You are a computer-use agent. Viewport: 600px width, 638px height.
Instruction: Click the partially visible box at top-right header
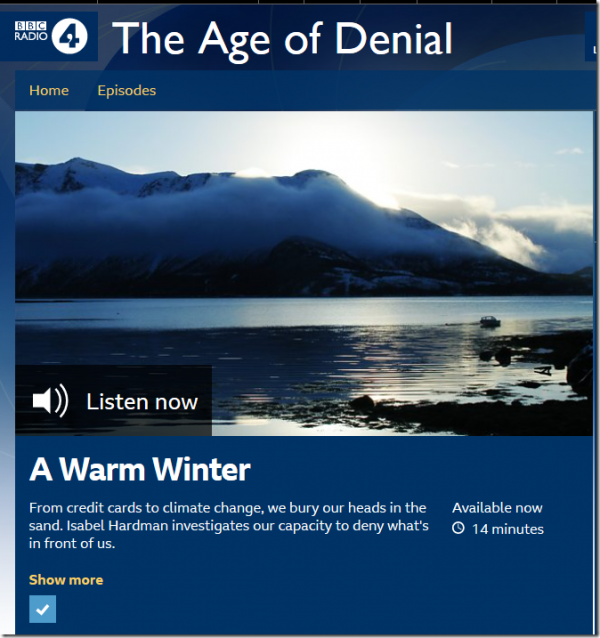click(591, 37)
